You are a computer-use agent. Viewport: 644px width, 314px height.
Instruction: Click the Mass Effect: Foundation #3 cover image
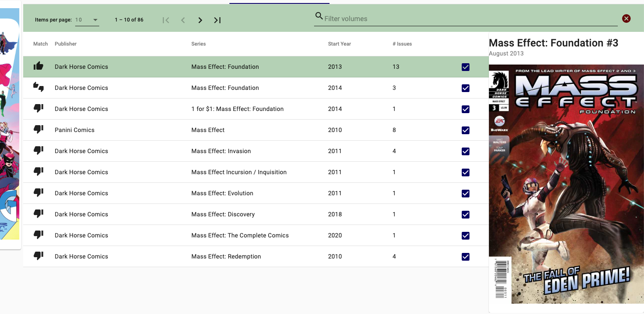(566, 184)
